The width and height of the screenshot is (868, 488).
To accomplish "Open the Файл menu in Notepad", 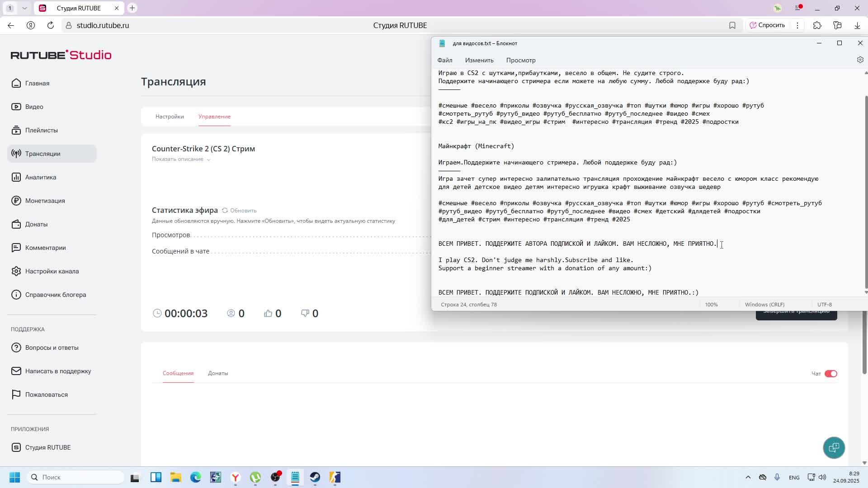I will pos(444,60).
